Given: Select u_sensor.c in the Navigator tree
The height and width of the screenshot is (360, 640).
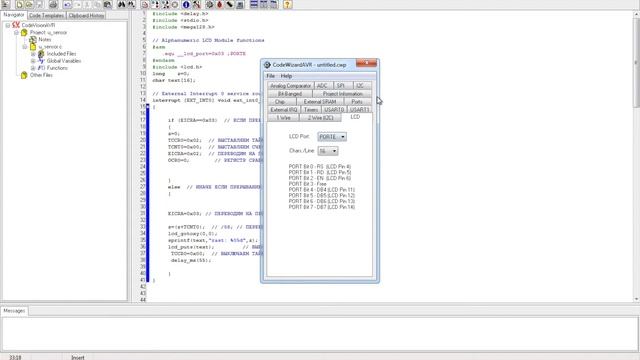Looking at the screenshot, I should tap(50, 47).
